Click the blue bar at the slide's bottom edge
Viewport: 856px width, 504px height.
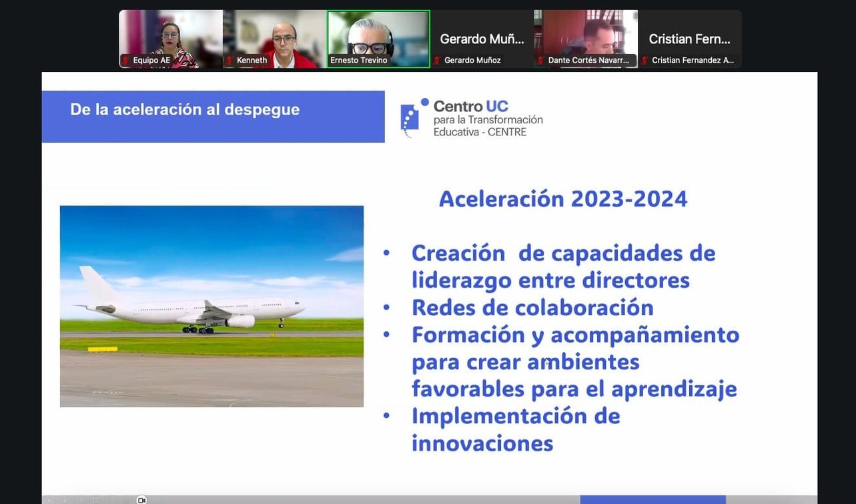click(653, 499)
